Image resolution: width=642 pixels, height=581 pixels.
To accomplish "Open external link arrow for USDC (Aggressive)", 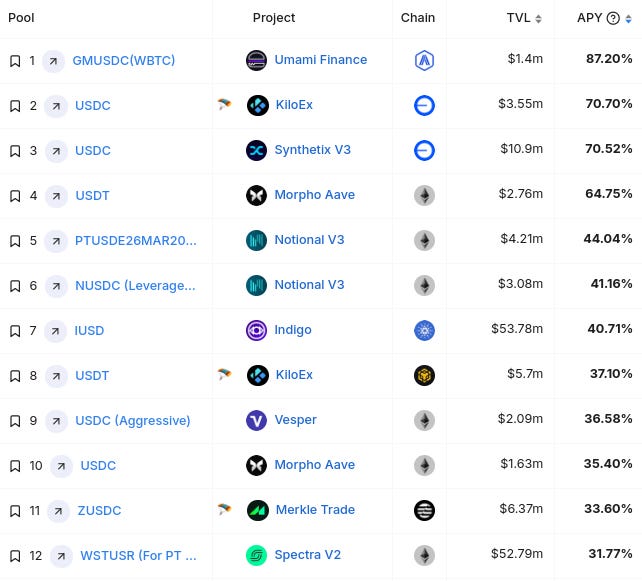I will pos(56,421).
